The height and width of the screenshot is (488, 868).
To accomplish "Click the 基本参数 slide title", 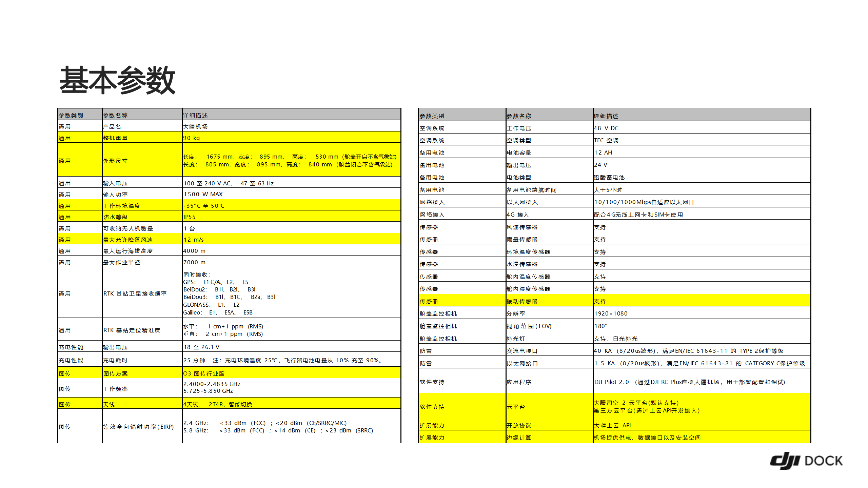I will click(117, 80).
